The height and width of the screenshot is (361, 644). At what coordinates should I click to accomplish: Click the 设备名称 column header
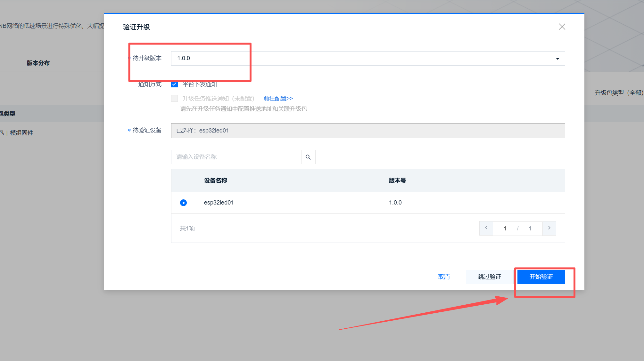(x=215, y=180)
